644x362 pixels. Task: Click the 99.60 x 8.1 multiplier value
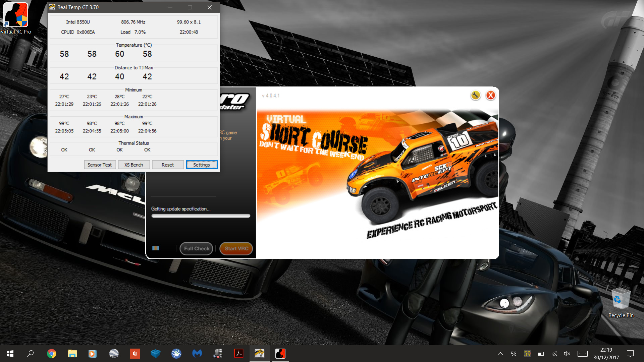click(189, 22)
